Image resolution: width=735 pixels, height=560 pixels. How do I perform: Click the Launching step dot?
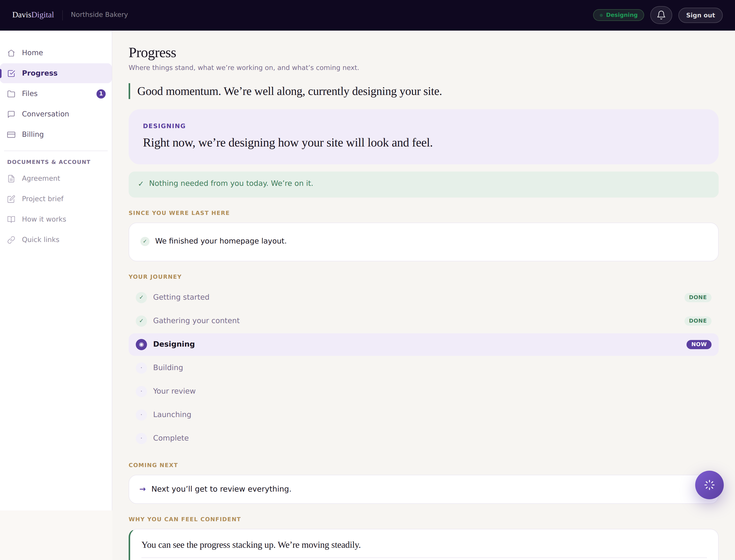click(x=141, y=415)
